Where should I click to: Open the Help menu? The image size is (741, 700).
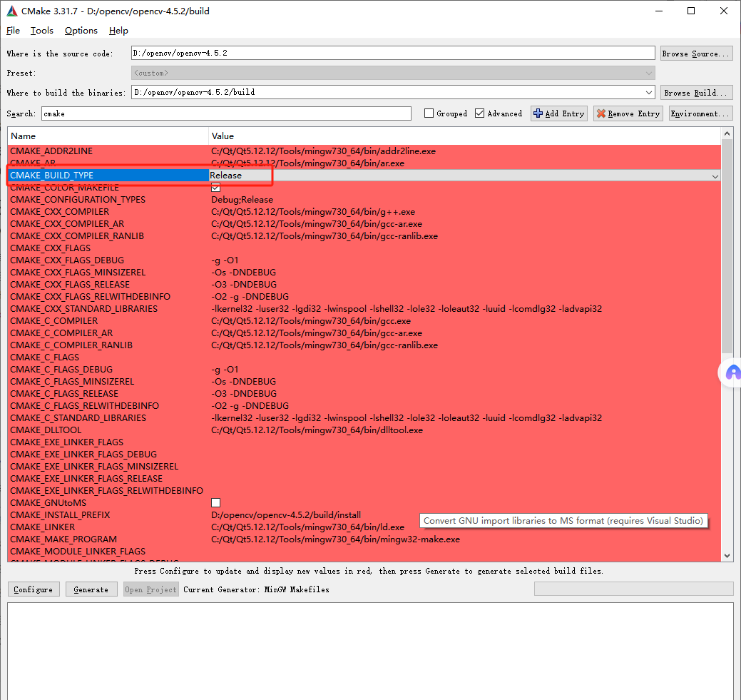[118, 31]
